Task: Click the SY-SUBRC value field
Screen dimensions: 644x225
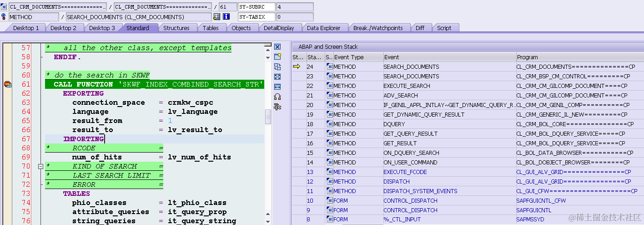Action: 294,7
